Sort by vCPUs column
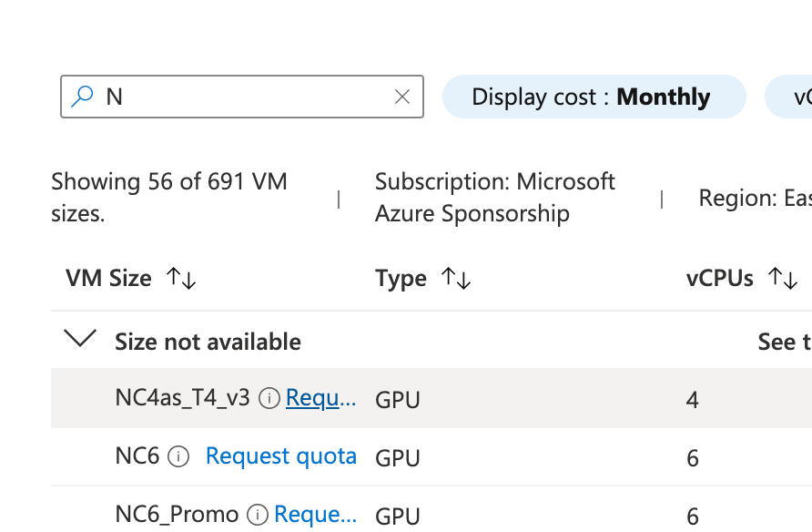The width and height of the screenshot is (812, 532). click(783, 279)
